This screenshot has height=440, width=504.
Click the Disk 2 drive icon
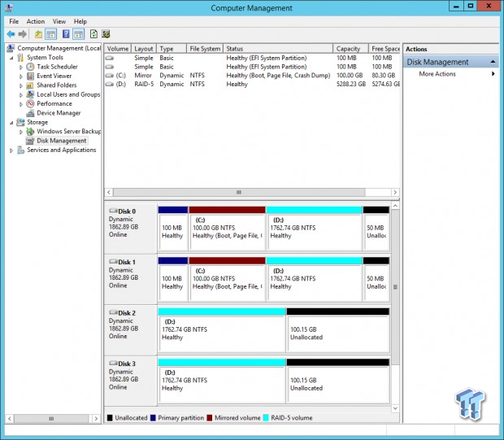coord(113,312)
